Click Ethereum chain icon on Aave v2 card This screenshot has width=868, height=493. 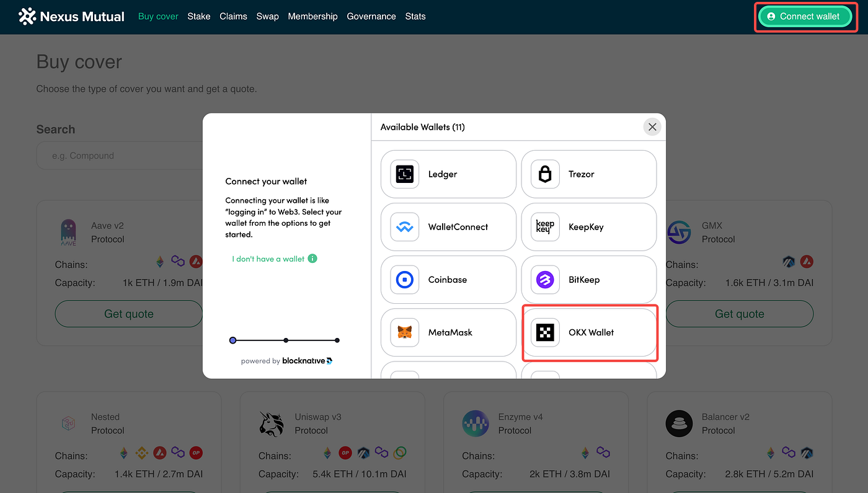coord(160,262)
